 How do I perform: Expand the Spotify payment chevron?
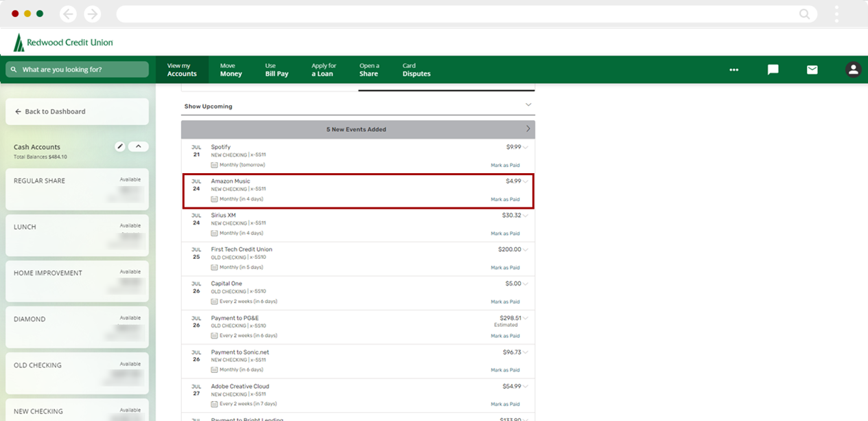click(x=526, y=147)
